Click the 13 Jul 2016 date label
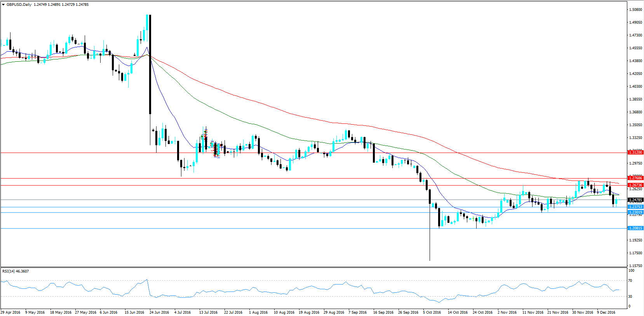644x316 pixels. (x=209, y=312)
